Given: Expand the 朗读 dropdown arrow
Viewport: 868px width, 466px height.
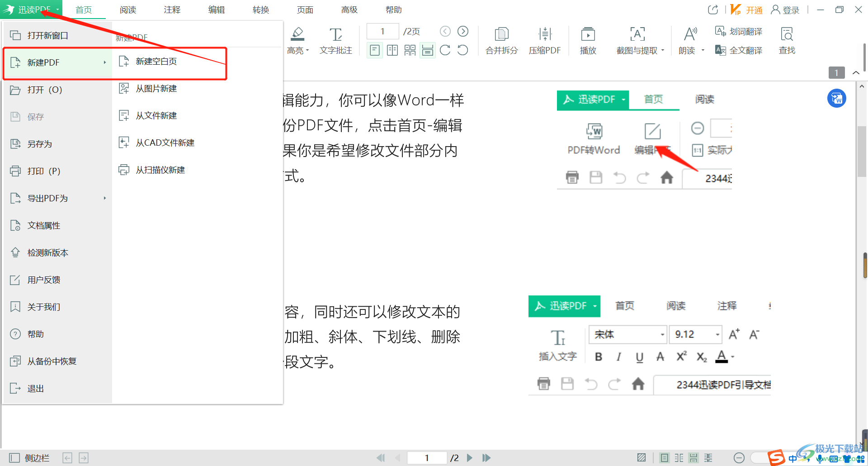Looking at the screenshot, I should (x=703, y=51).
